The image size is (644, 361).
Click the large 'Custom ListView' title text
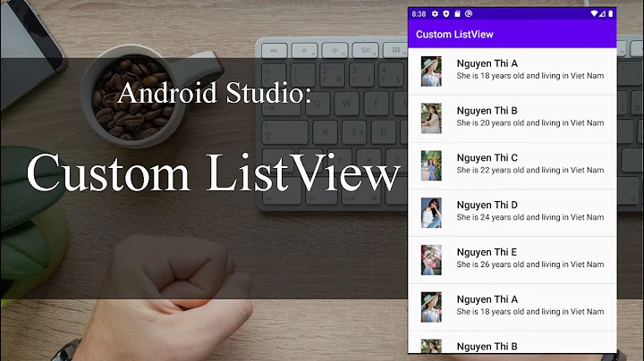[213, 172]
